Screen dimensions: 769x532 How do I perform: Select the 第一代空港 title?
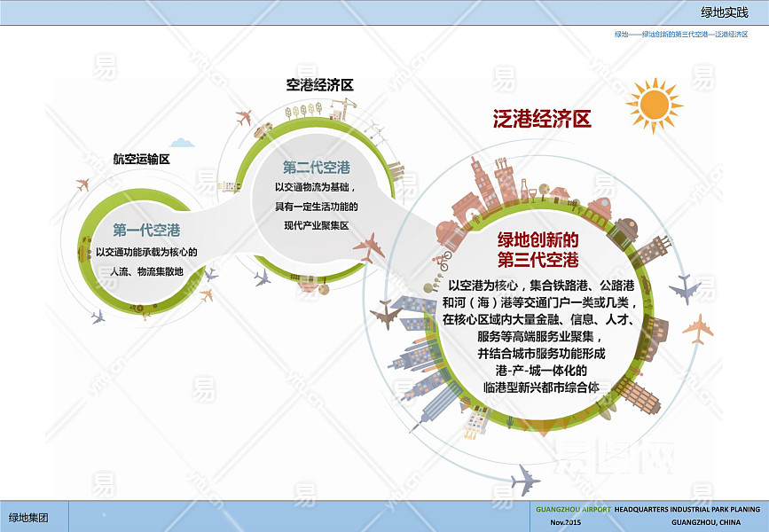point(146,230)
